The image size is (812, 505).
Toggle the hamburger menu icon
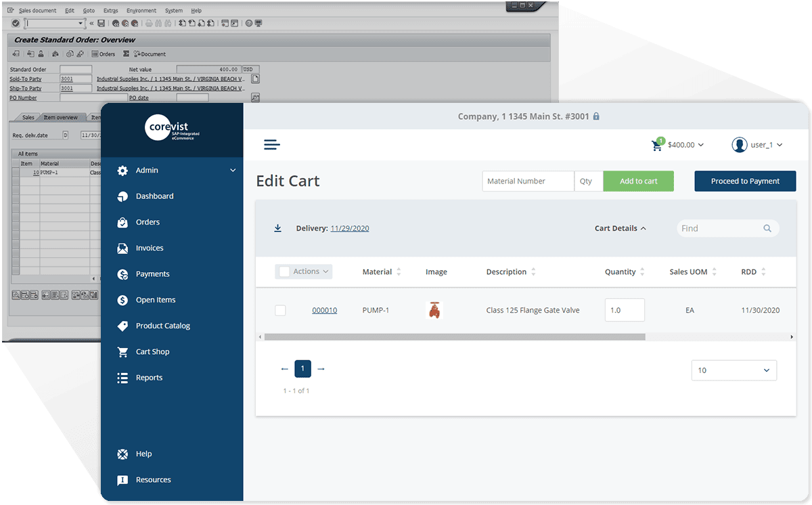272,145
